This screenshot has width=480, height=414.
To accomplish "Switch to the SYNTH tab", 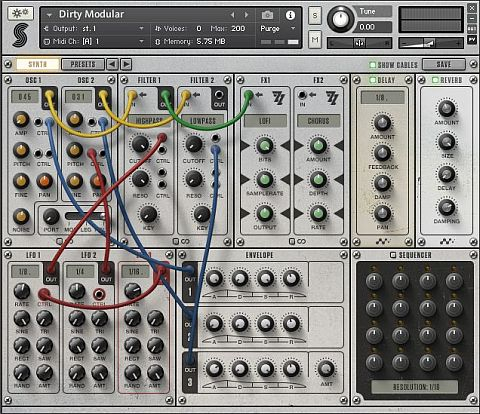I will pos(38,64).
